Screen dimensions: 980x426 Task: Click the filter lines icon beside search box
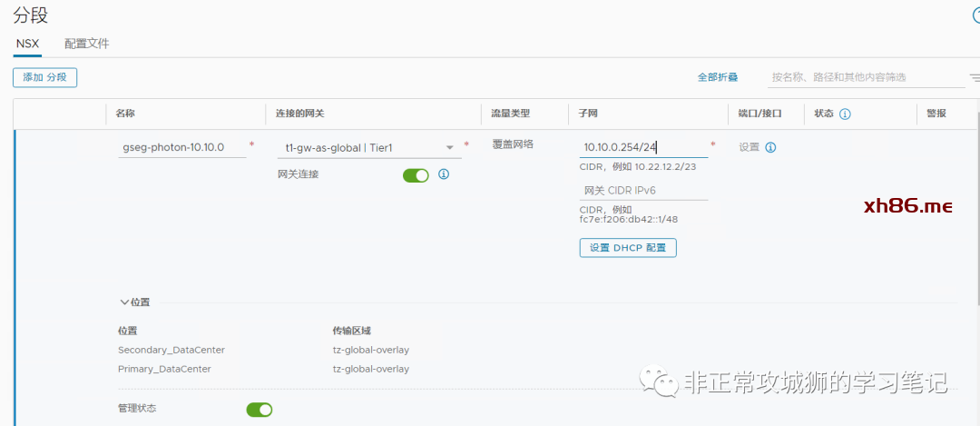pos(974,78)
